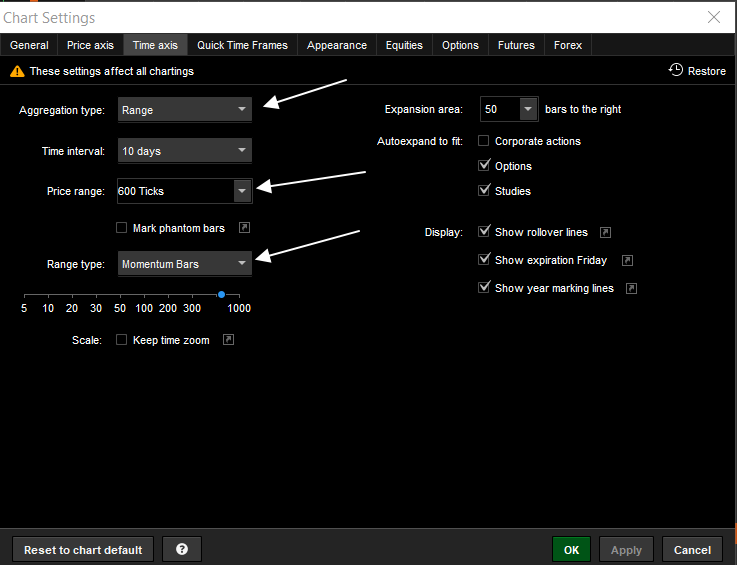Switch to the Equities tab
The image size is (737, 565).
pos(404,45)
